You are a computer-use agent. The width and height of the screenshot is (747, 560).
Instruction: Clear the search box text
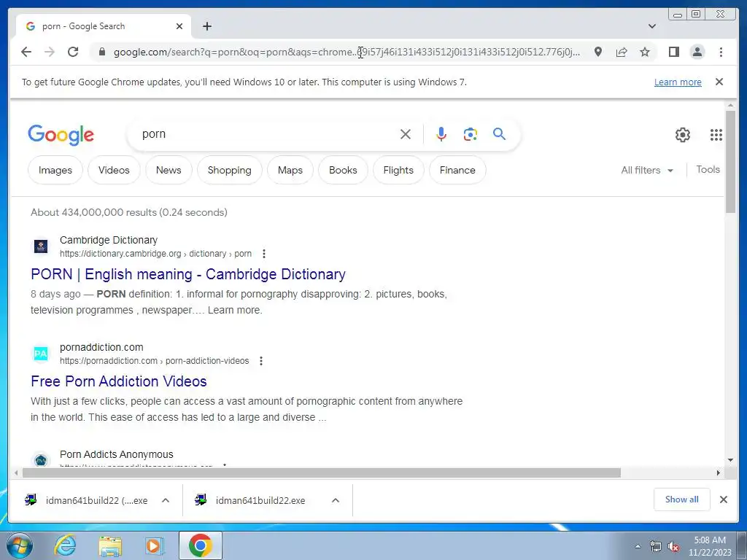(406, 134)
